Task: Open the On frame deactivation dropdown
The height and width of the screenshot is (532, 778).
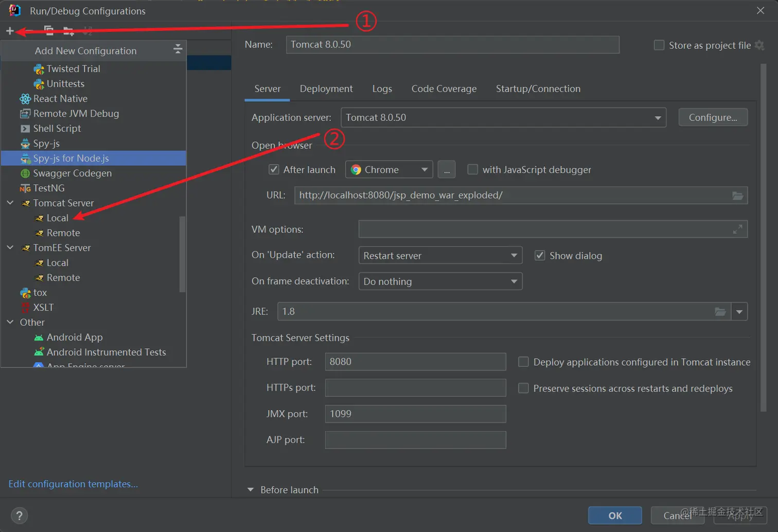Action: click(x=440, y=281)
